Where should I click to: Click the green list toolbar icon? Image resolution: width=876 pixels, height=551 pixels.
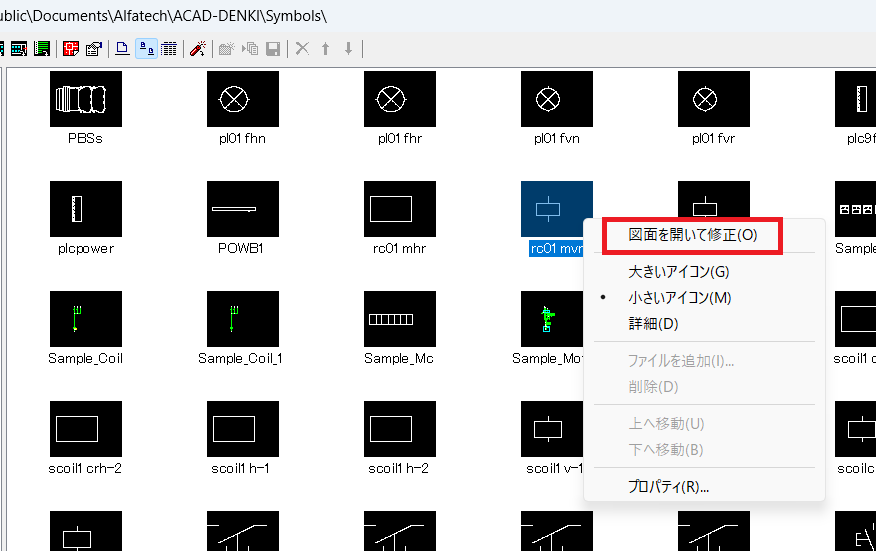[x=42, y=49]
